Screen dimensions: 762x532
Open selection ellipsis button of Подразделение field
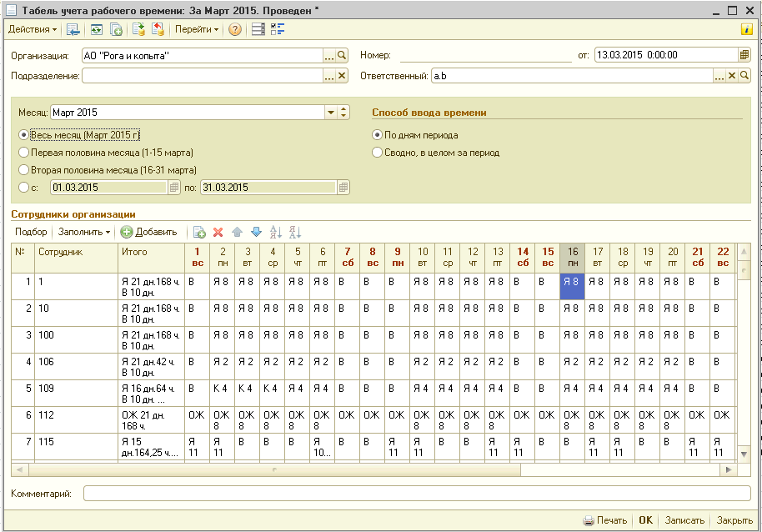tap(329, 75)
